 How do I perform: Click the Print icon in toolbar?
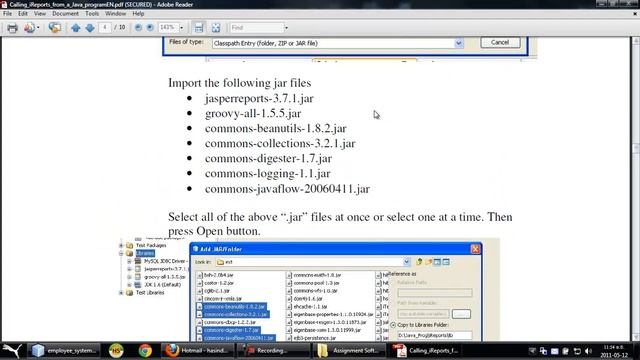(12, 28)
